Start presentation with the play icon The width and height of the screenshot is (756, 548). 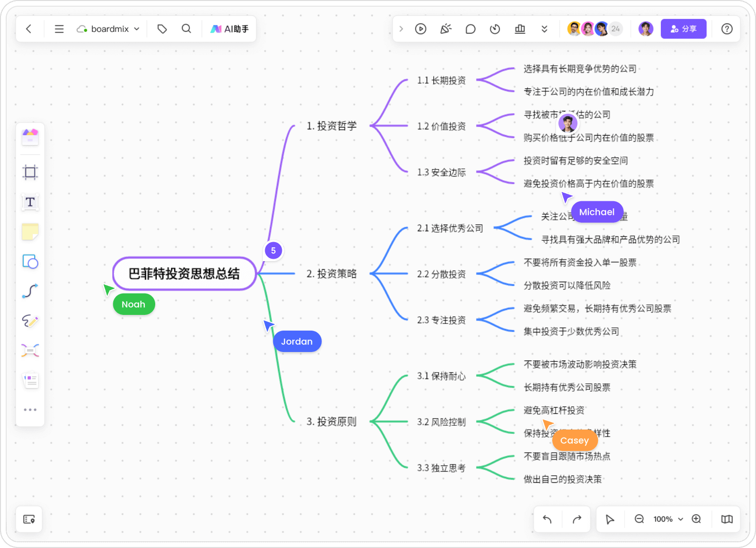420,29
